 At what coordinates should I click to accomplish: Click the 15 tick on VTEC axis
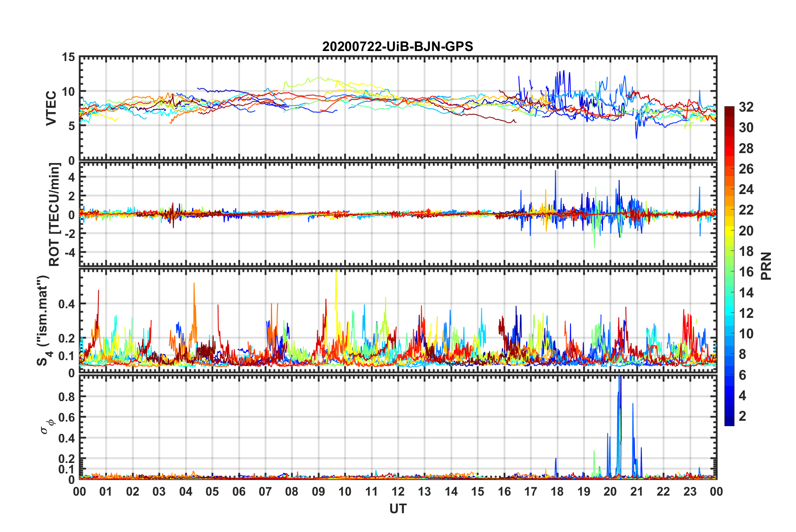click(x=68, y=57)
